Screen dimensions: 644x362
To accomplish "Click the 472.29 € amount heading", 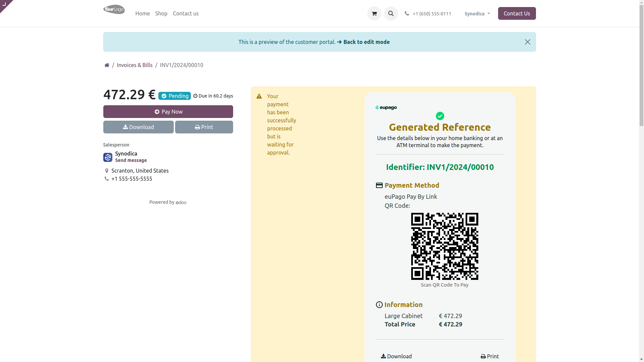I will point(129,95).
